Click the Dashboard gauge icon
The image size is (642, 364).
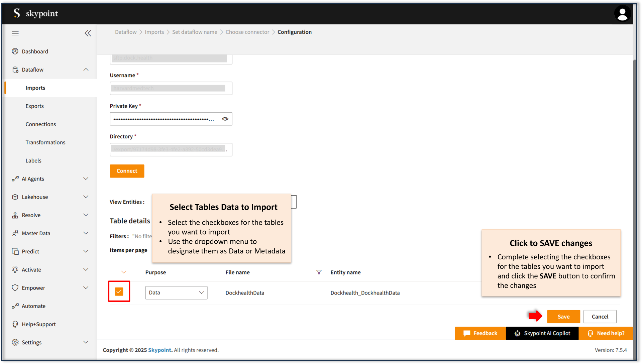click(x=15, y=51)
